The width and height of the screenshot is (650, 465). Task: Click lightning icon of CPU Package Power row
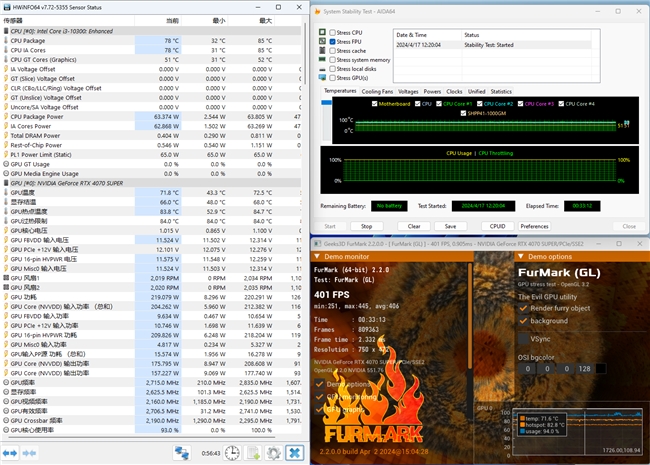pyautogui.click(x=6, y=116)
